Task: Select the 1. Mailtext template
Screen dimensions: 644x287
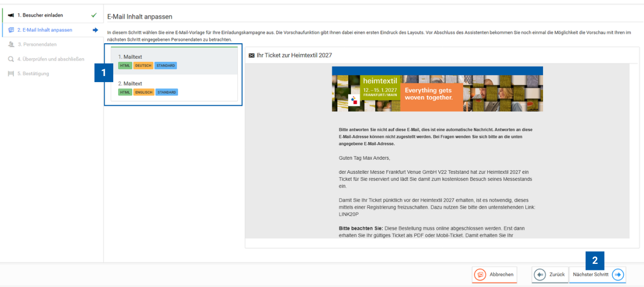Action: tap(174, 61)
